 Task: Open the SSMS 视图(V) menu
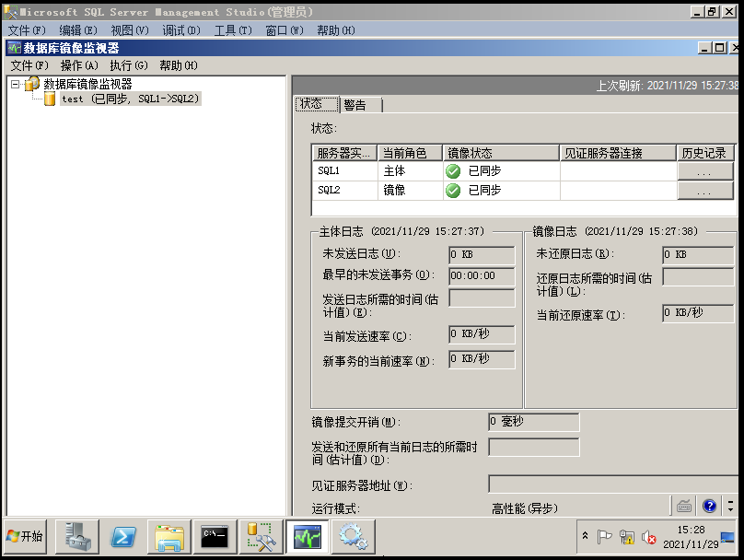tap(130, 30)
